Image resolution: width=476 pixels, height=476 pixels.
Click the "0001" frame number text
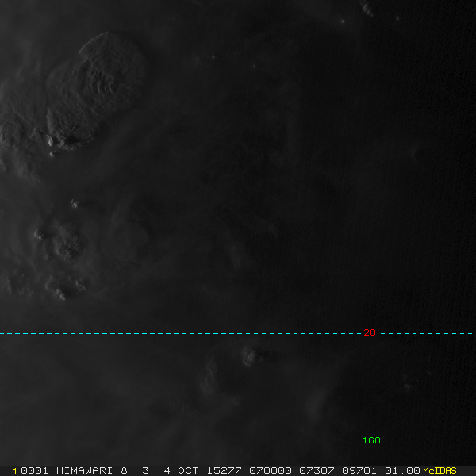[34, 470]
